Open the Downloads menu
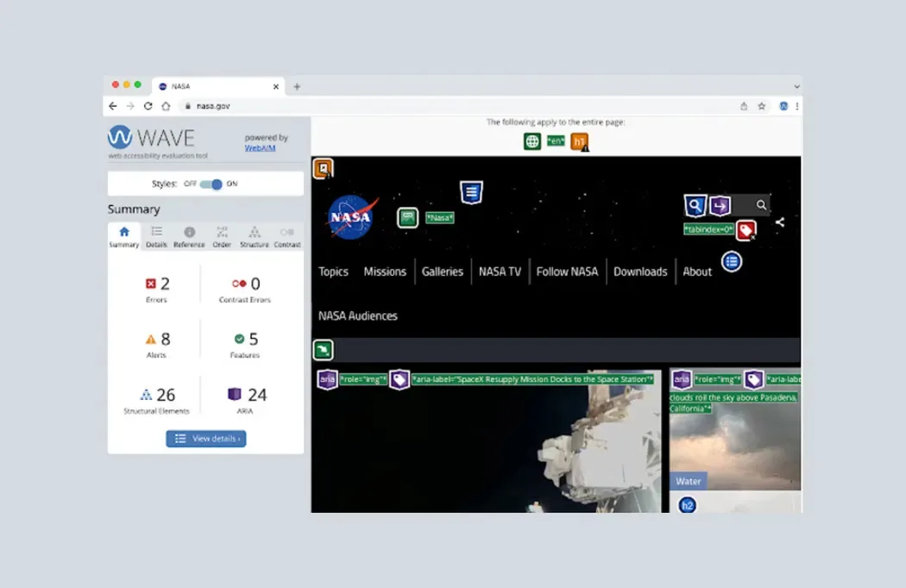This screenshot has height=588, width=906. pos(640,272)
